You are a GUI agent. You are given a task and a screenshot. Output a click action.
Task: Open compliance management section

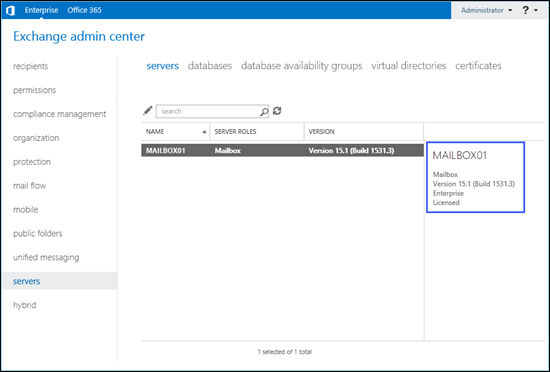[x=59, y=114]
